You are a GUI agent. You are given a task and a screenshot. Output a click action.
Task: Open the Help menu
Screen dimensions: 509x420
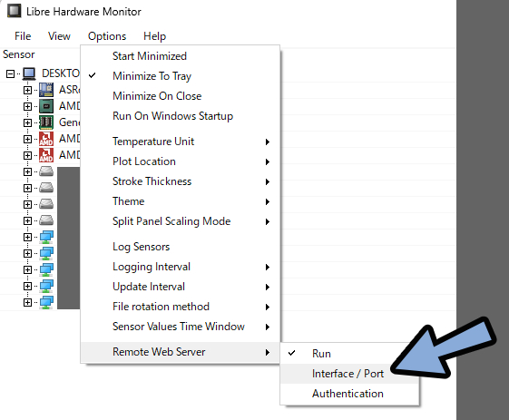tap(154, 36)
